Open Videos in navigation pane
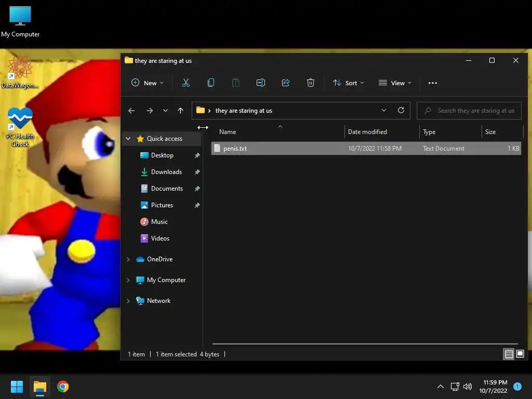This screenshot has height=399, width=532. click(x=160, y=238)
